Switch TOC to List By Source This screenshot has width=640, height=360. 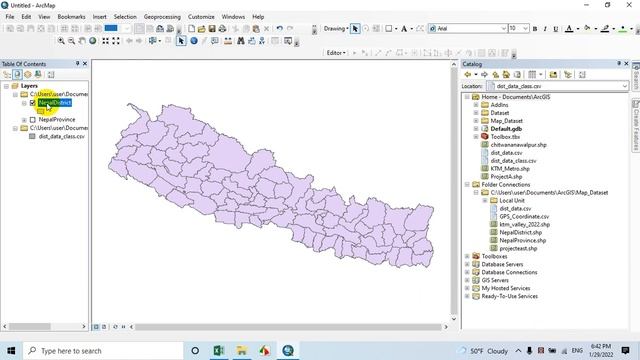[x=17, y=74]
